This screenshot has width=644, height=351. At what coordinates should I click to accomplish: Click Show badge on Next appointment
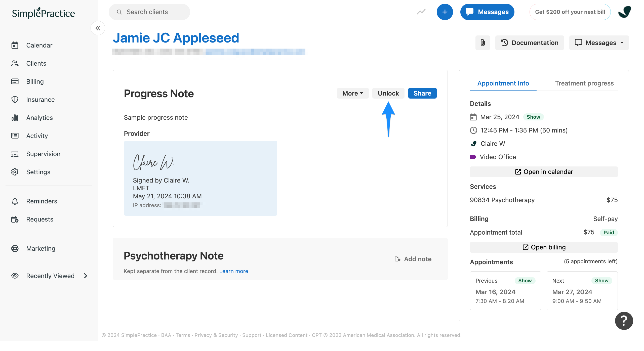click(x=601, y=281)
